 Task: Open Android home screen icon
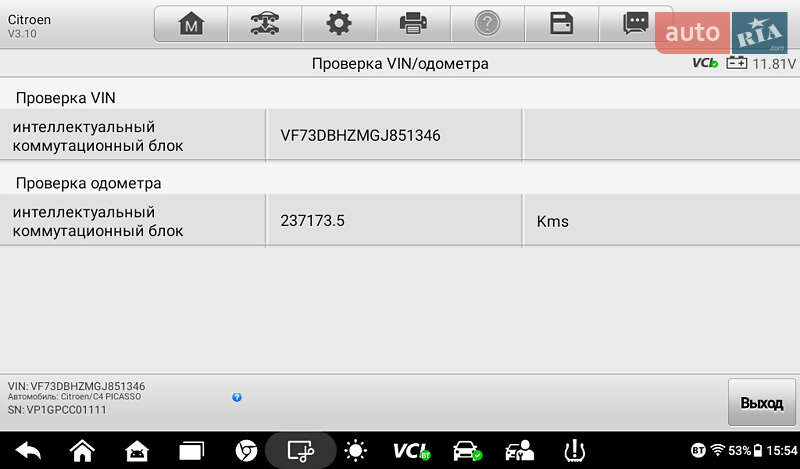point(82,451)
